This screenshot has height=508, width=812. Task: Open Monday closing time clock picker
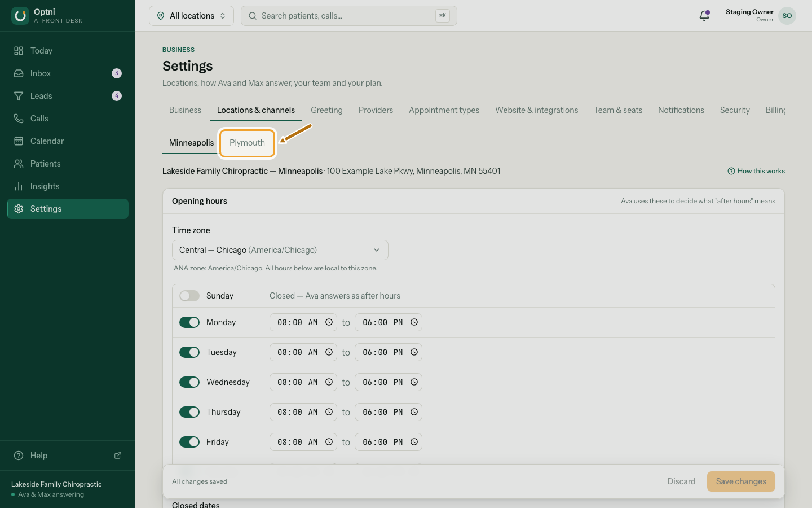coord(414,322)
